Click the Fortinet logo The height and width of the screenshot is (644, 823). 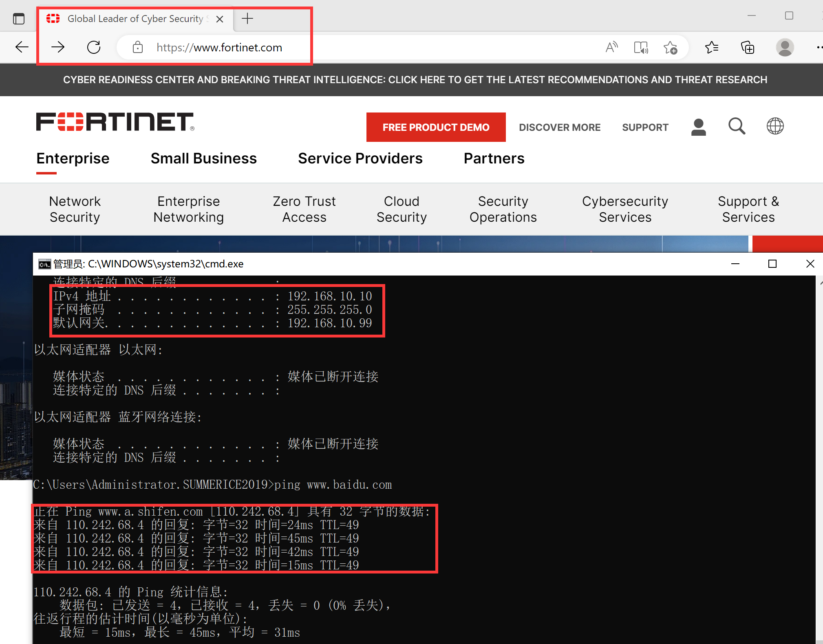(x=115, y=122)
